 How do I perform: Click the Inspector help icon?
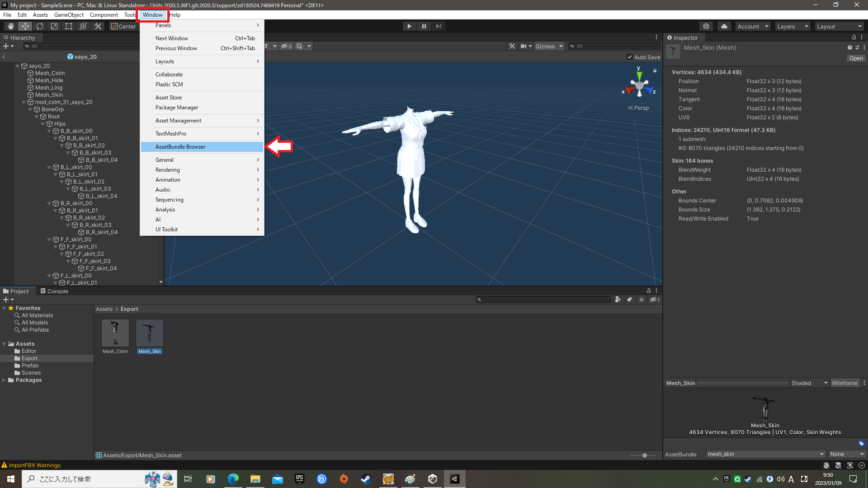pyautogui.click(x=850, y=47)
